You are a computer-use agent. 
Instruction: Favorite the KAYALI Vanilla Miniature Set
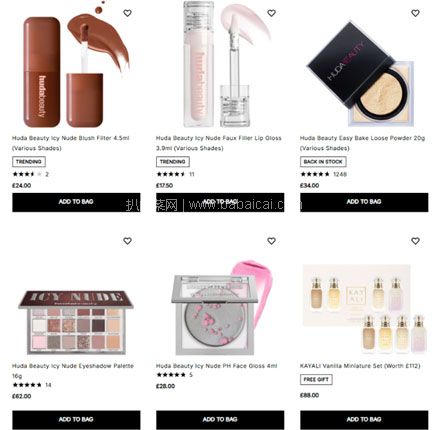tap(415, 241)
